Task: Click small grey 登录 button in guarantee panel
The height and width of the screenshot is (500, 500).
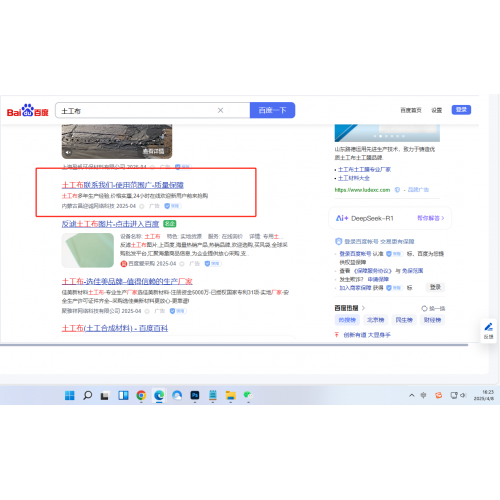Action: tap(435, 287)
